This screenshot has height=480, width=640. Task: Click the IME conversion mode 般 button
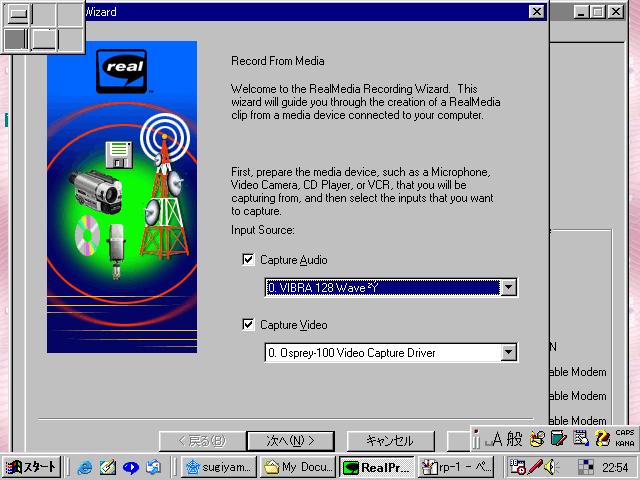point(514,439)
